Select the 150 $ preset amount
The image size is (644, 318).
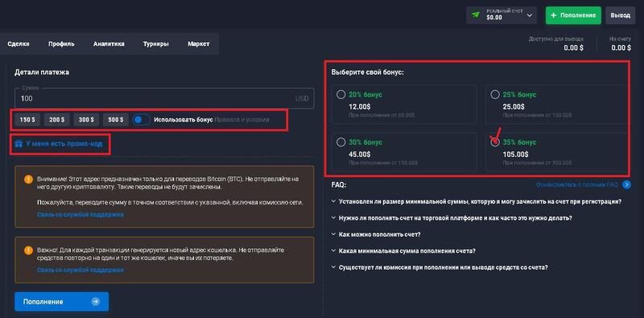pos(27,120)
